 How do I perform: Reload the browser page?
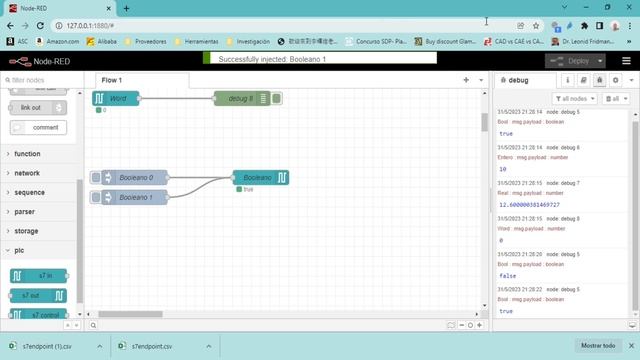point(40,26)
